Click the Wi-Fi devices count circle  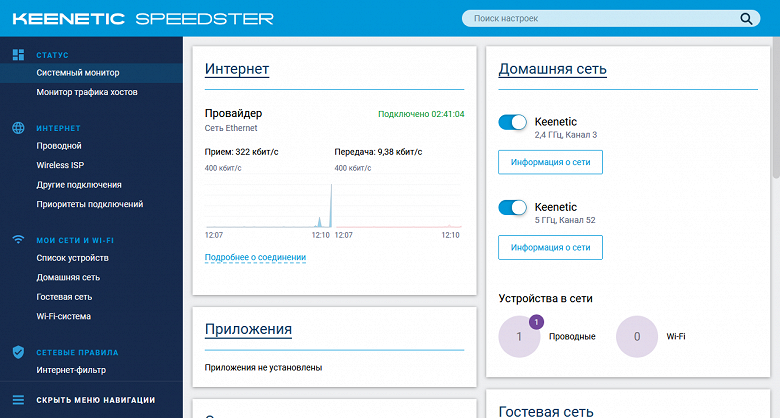tap(637, 336)
